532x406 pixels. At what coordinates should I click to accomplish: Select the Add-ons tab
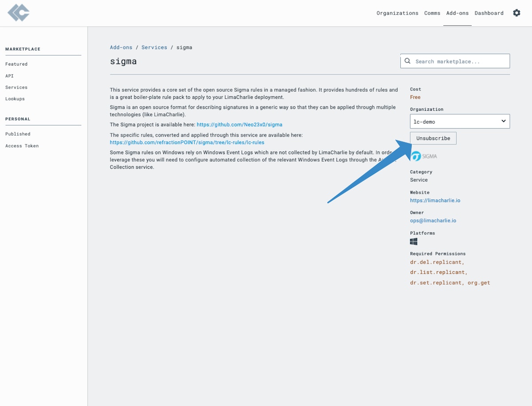[457, 13]
